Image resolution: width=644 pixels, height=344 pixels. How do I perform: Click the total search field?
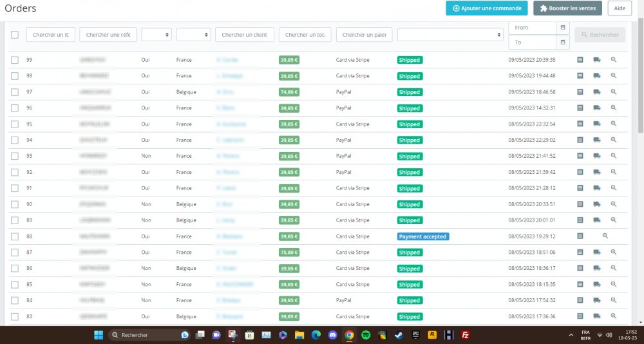(305, 35)
